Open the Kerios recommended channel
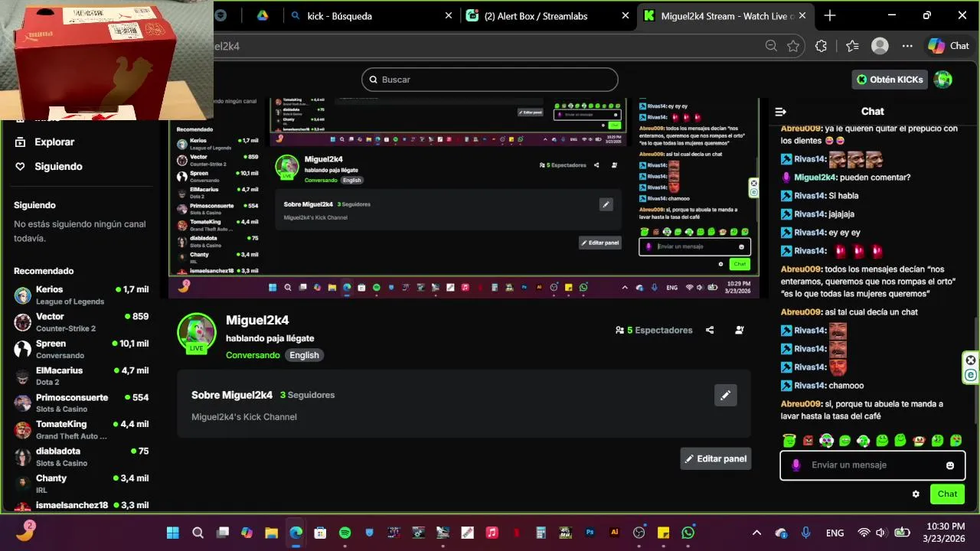 click(x=81, y=295)
